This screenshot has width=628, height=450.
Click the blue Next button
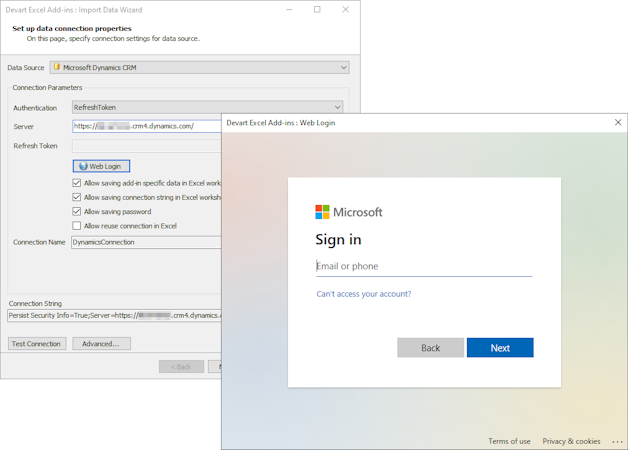coord(500,348)
